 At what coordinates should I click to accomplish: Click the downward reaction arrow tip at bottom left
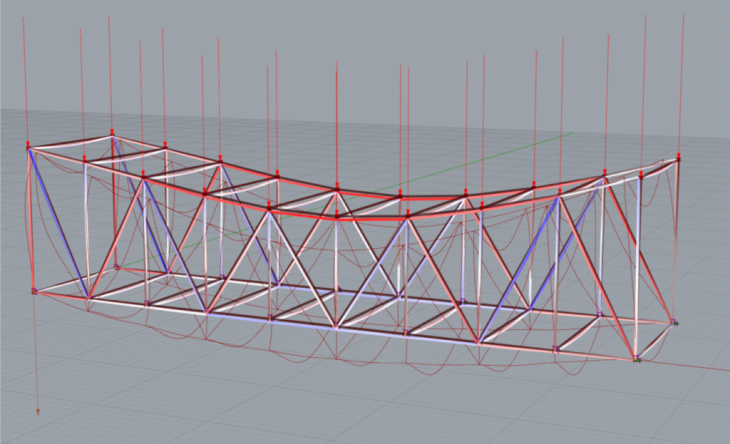tap(39, 410)
